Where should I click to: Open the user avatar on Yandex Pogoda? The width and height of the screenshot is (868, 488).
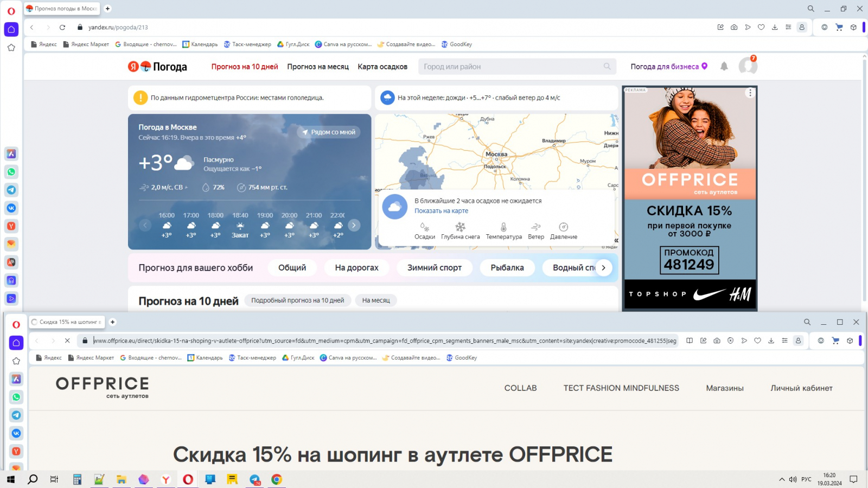[748, 66]
